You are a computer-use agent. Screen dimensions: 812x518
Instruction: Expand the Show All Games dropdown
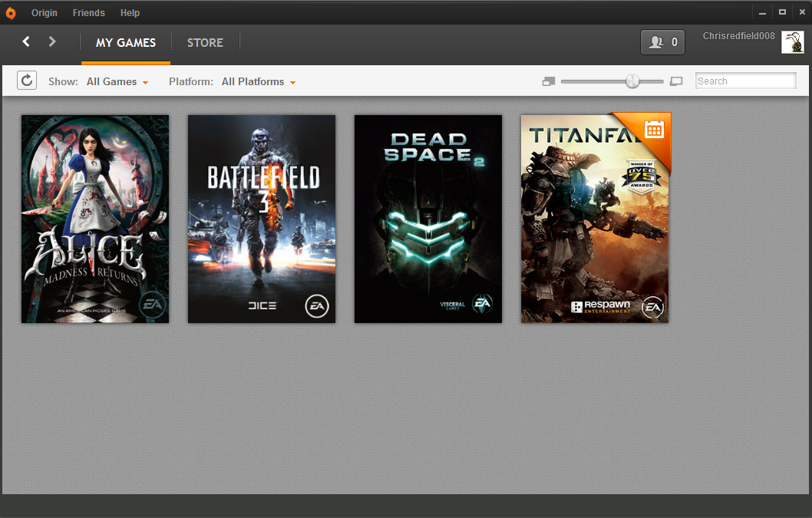tap(117, 82)
